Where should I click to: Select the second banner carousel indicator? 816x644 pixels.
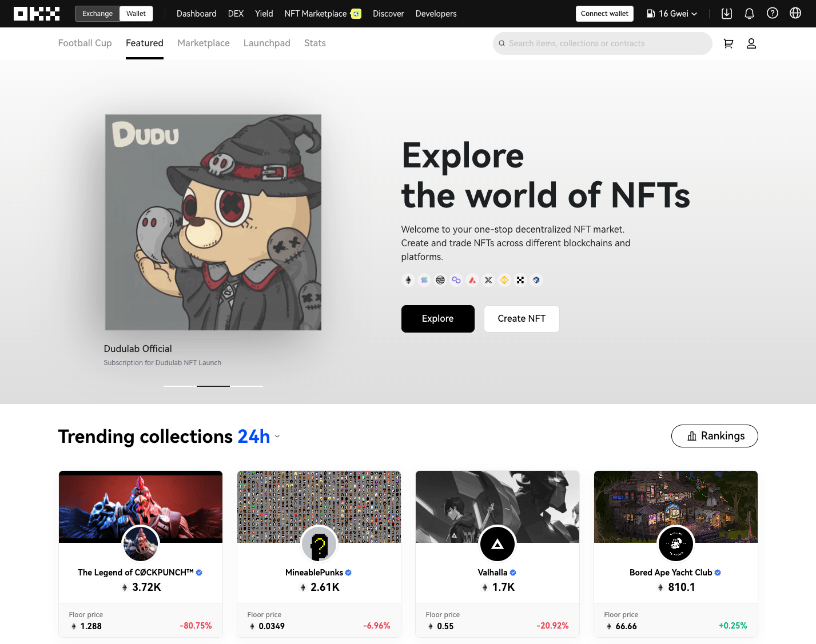[213, 386]
